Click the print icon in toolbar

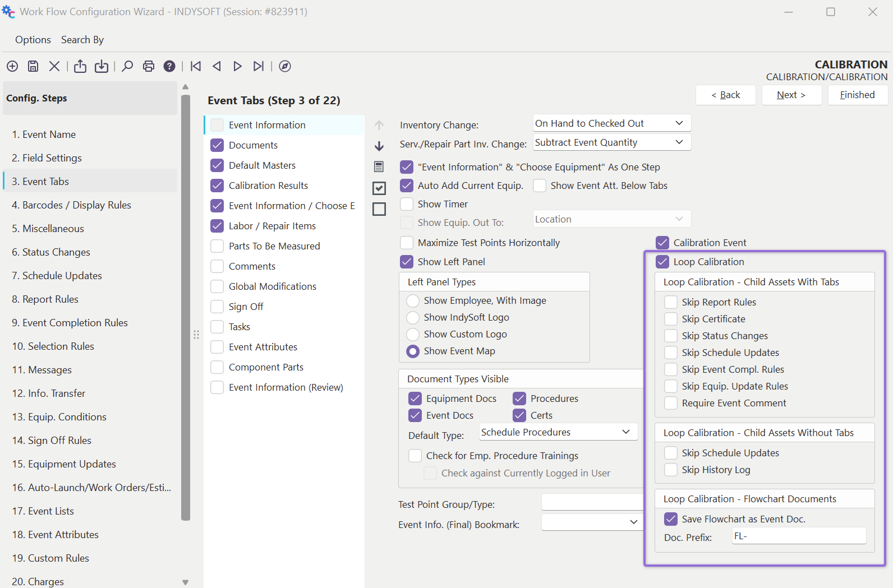point(149,66)
